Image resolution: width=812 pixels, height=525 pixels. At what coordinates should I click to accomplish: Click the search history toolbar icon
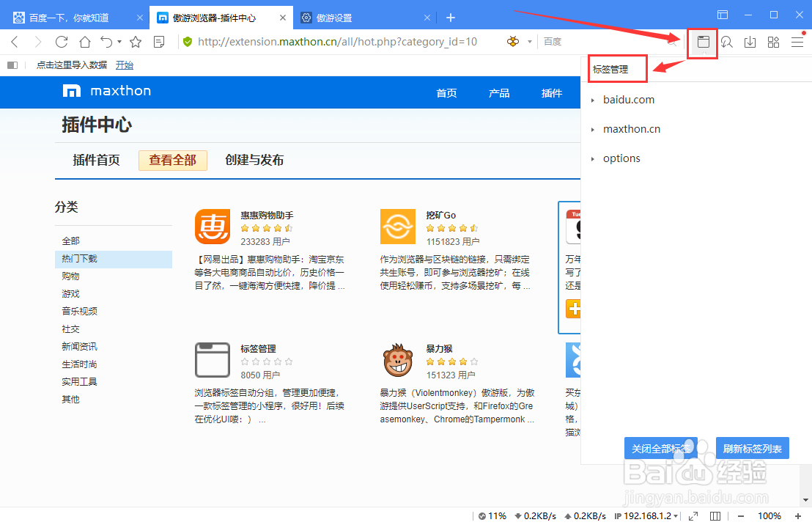pyautogui.click(x=726, y=42)
